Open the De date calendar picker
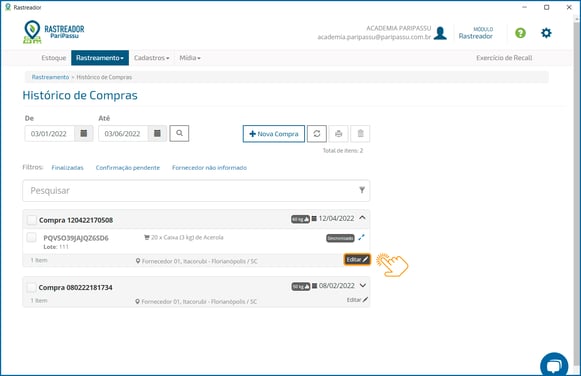This screenshot has height=376, width=581. coord(84,133)
